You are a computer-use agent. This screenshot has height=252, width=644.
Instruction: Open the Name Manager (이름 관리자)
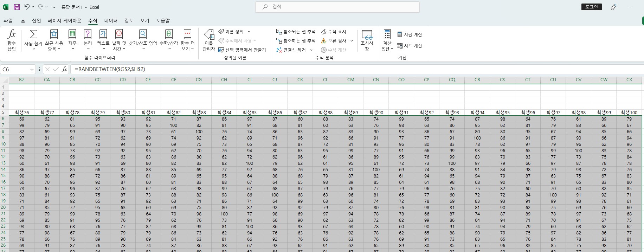coord(209,40)
